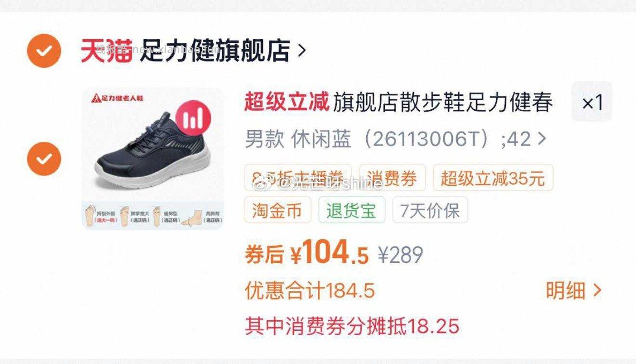This screenshot has width=636, height=364.
Task: Open the shoe product thumbnail
Action: point(153,158)
